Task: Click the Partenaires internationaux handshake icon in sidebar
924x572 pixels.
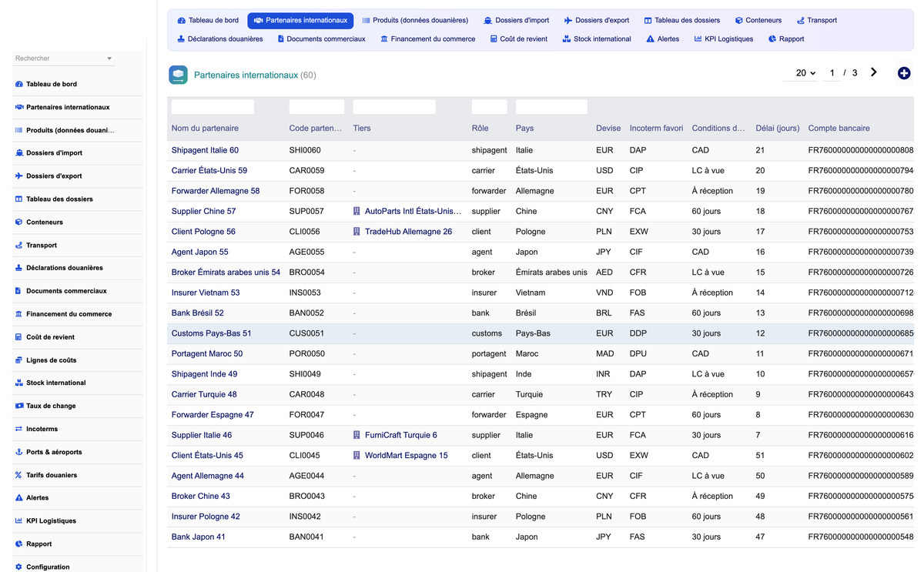Action: tap(19, 107)
